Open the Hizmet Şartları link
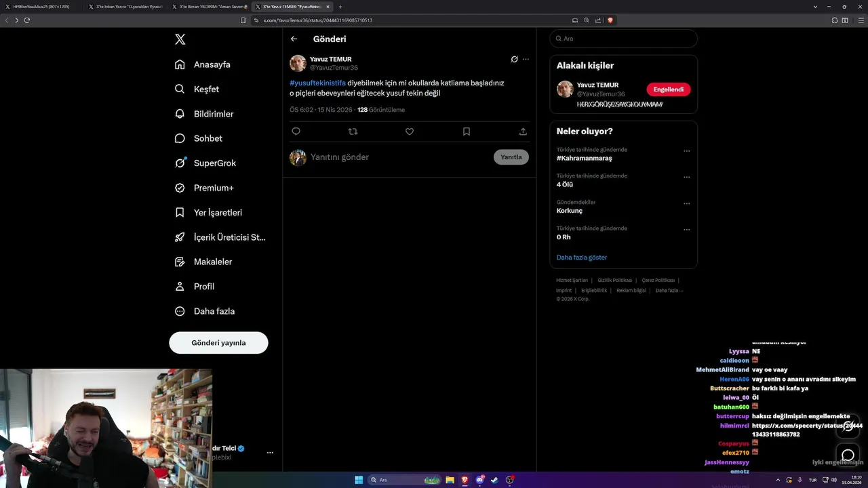 click(x=572, y=280)
